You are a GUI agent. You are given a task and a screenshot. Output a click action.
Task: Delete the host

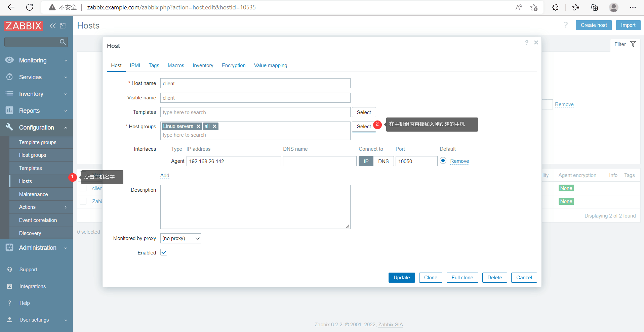click(494, 278)
